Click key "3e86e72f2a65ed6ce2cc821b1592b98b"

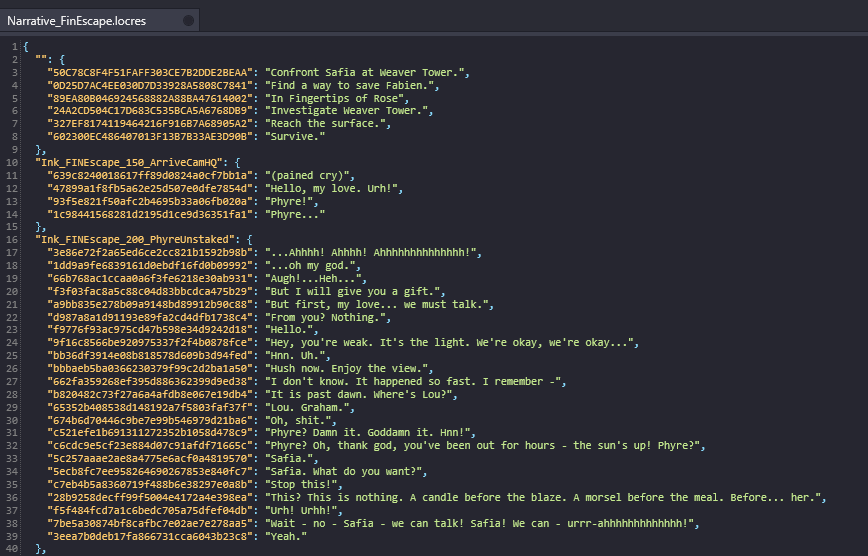tap(150, 252)
